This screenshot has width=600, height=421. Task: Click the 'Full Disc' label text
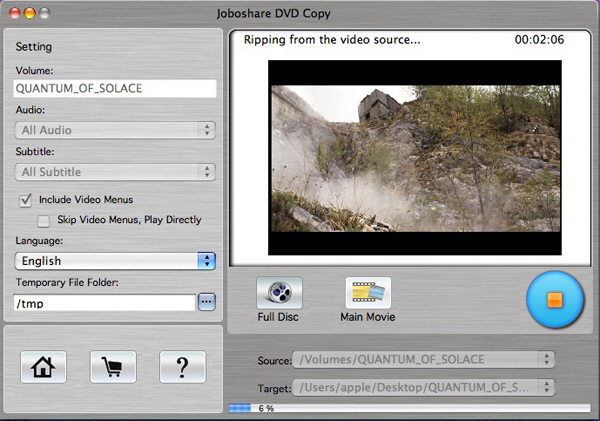click(x=278, y=317)
